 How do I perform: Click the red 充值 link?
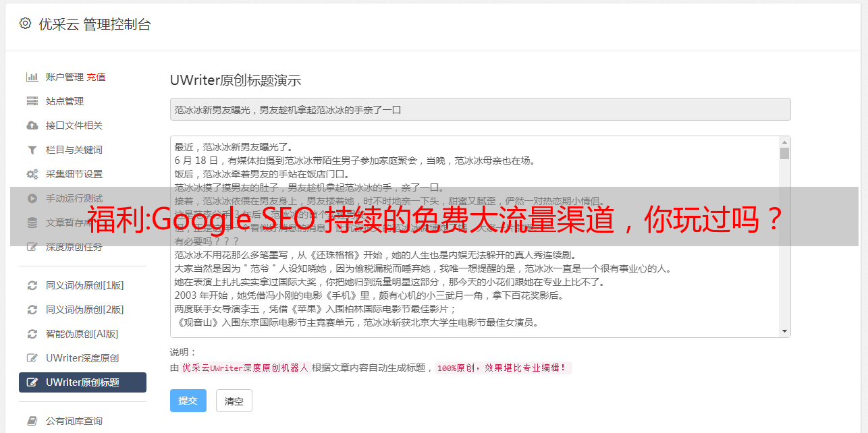click(96, 77)
